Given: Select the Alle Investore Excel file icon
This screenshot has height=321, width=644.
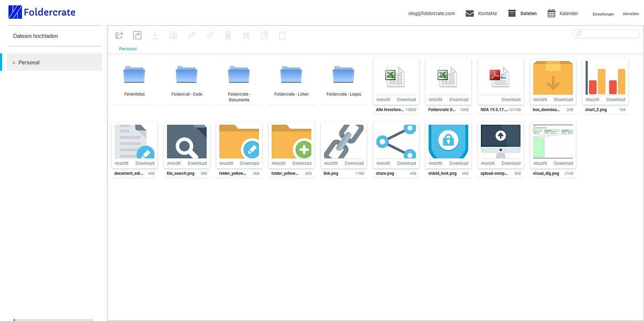Looking at the screenshot, I should (x=395, y=77).
